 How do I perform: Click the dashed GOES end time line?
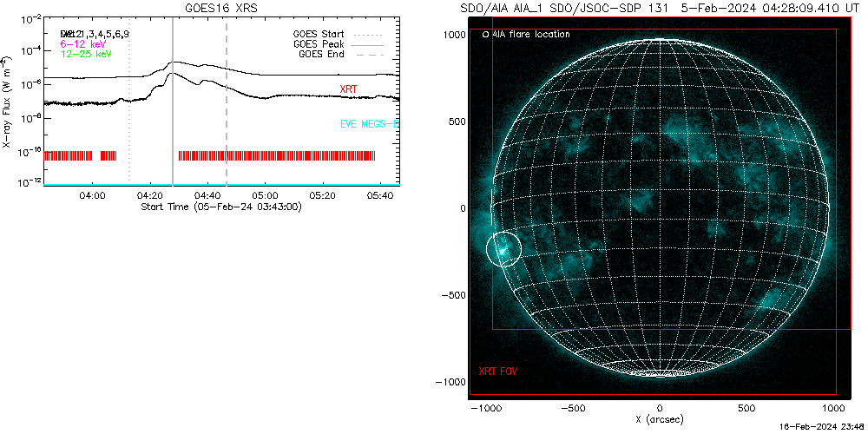pyautogui.click(x=227, y=100)
